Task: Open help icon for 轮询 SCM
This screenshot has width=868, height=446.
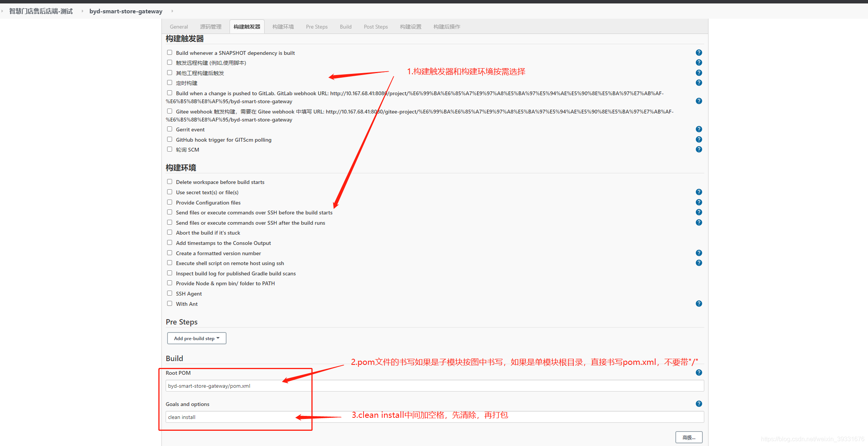Action: (x=699, y=149)
